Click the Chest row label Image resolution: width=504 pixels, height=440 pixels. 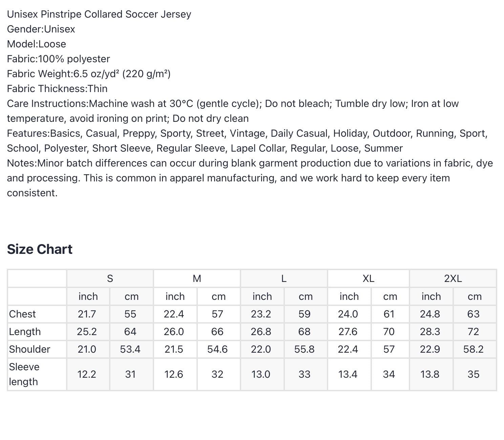(x=22, y=314)
